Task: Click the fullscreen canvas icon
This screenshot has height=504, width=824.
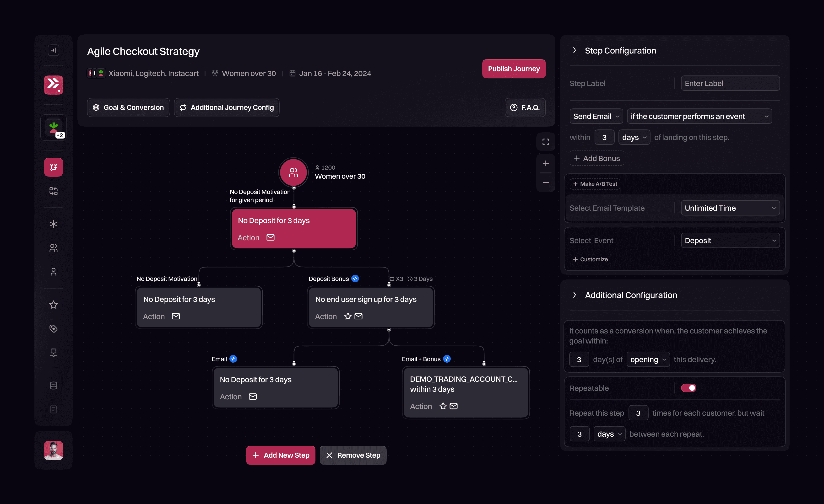Action: click(545, 142)
